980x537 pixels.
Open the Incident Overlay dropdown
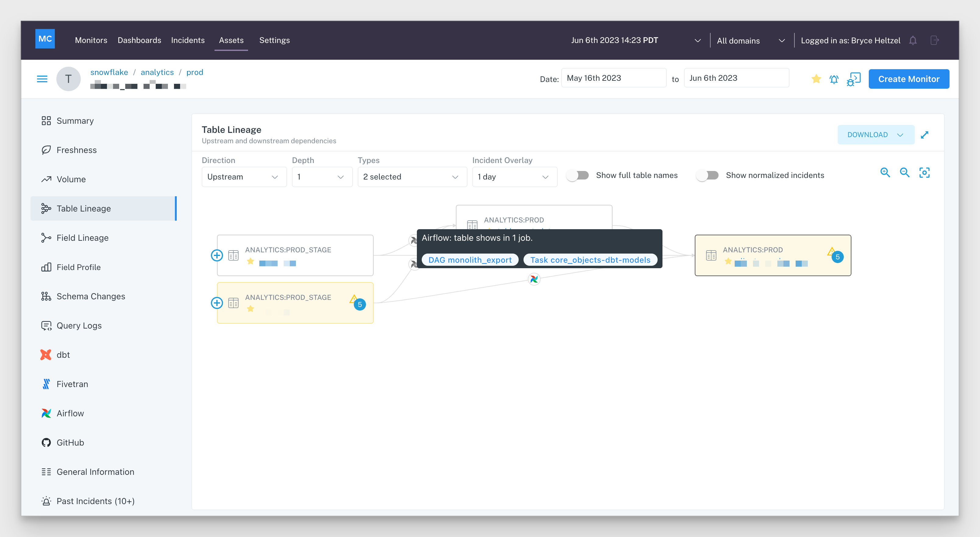tap(514, 177)
